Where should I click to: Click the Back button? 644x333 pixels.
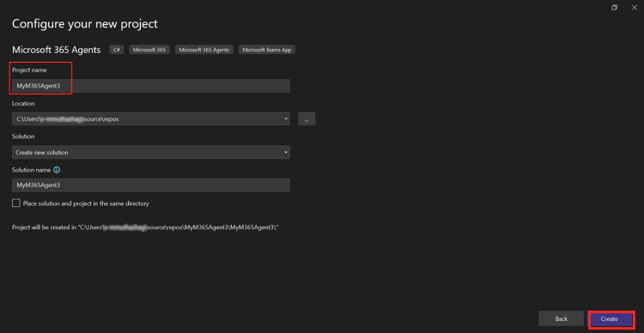pyautogui.click(x=561, y=319)
